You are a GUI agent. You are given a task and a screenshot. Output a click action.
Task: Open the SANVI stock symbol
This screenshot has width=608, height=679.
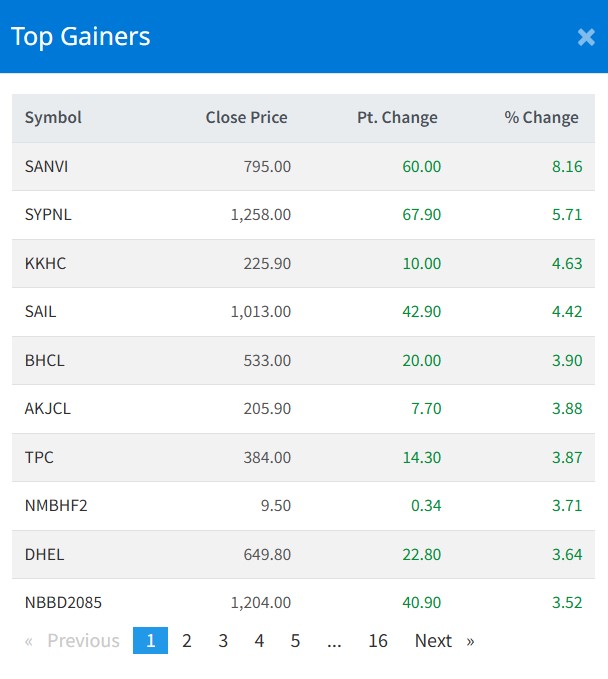[46, 166]
